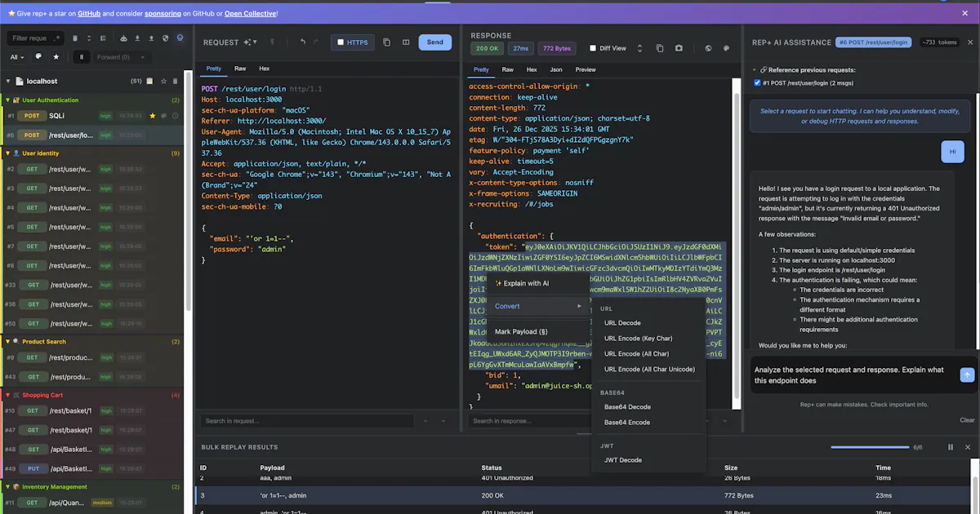
Task: Pause the bulk replay run
Action: [x=951, y=447]
